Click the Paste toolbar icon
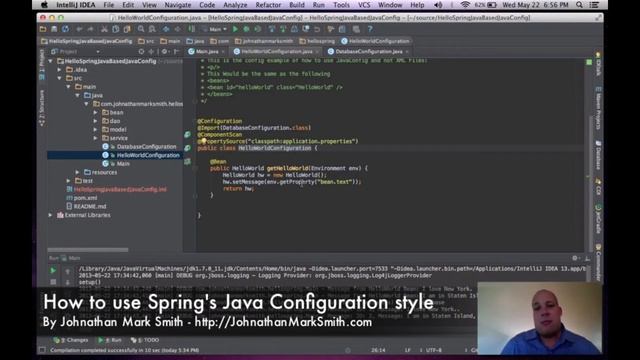 click(x=127, y=29)
